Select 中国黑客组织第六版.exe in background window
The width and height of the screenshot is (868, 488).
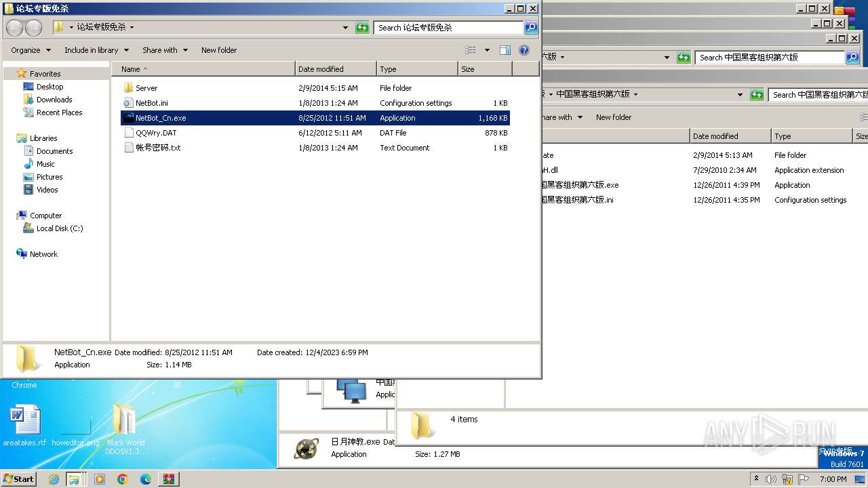tap(580, 185)
